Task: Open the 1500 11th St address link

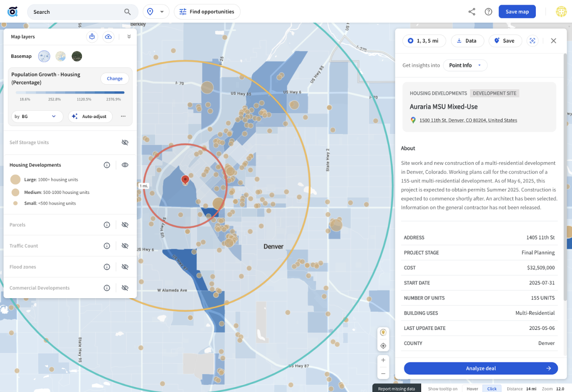Action: [x=468, y=120]
